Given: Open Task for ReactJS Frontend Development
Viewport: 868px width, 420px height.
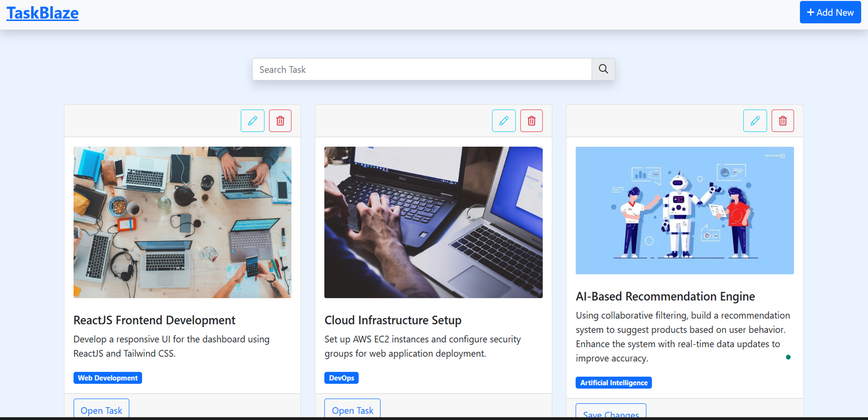Looking at the screenshot, I should pyautogui.click(x=101, y=410).
